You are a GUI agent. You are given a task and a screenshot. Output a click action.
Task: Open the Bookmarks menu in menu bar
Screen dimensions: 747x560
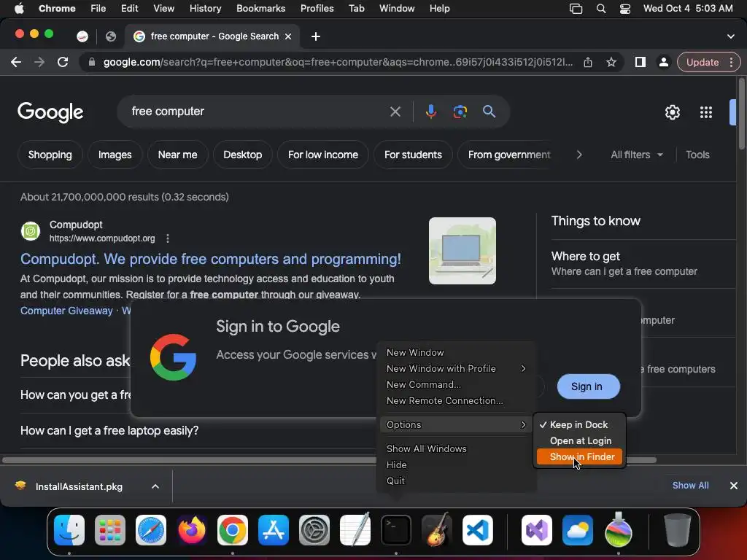click(x=260, y=9)
